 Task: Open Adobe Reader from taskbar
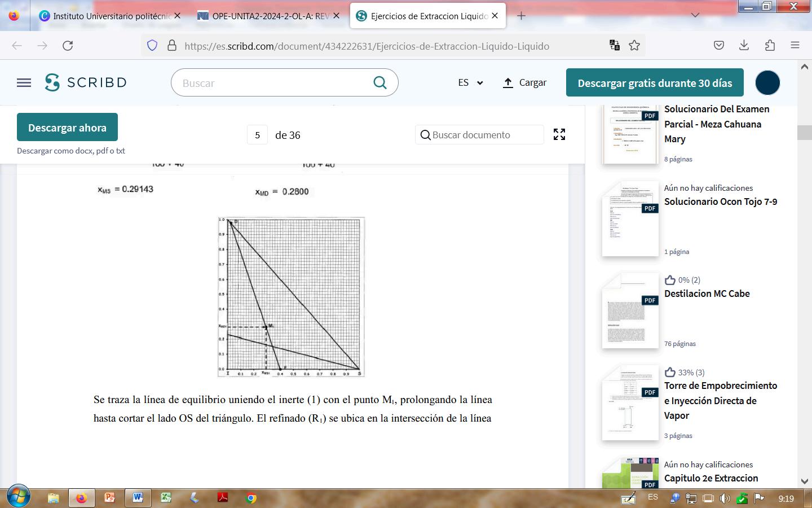(223, 498)
